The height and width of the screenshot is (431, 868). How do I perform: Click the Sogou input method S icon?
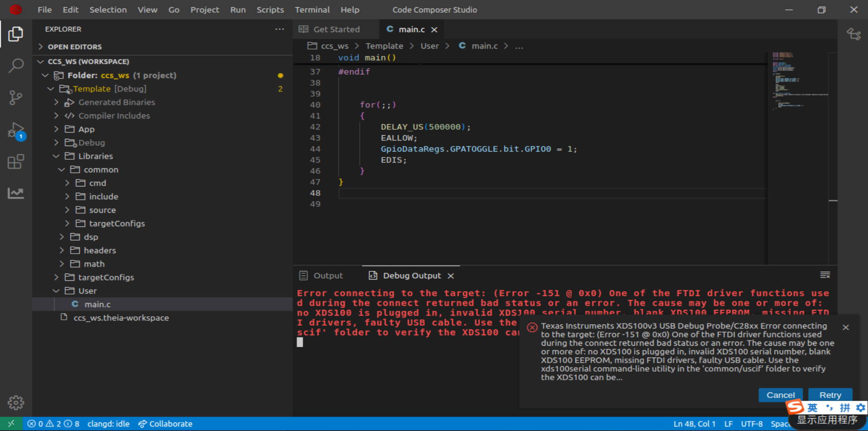pyautogui.click(x=795, y=407)
